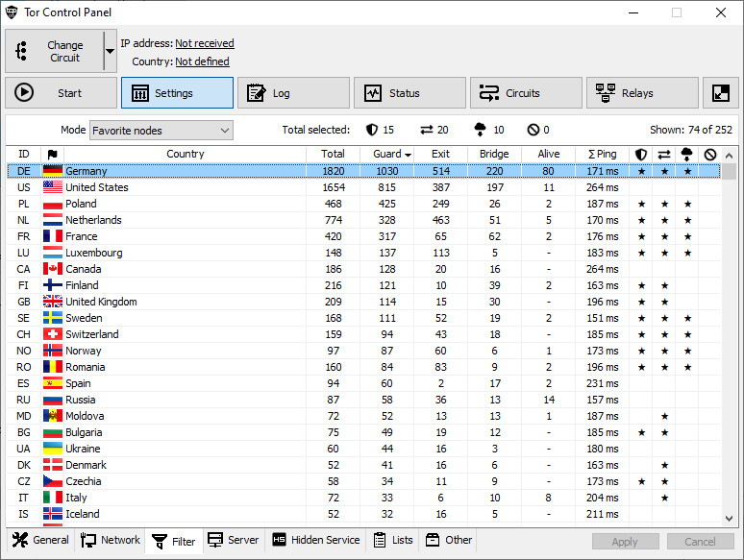The image size is (744, 560).
Task: Click the Ukraine flag icon
Action: pyautogui.click(x=53, y=449)
